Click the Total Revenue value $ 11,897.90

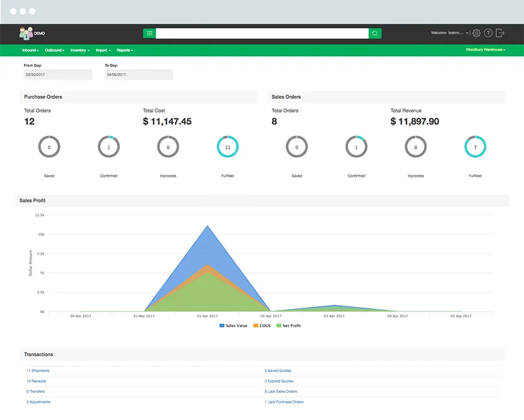point(415,121)
